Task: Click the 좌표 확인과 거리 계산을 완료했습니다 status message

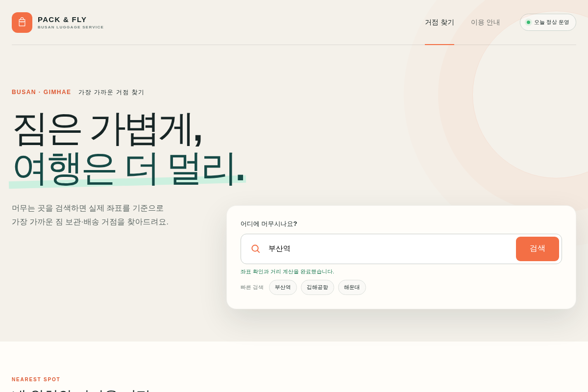Action: click(x=287, y=271)
